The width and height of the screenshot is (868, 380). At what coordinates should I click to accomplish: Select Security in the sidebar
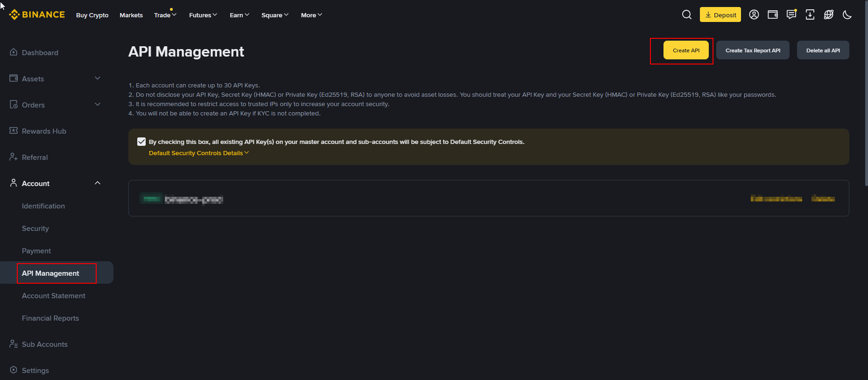(x=35, y=229)
